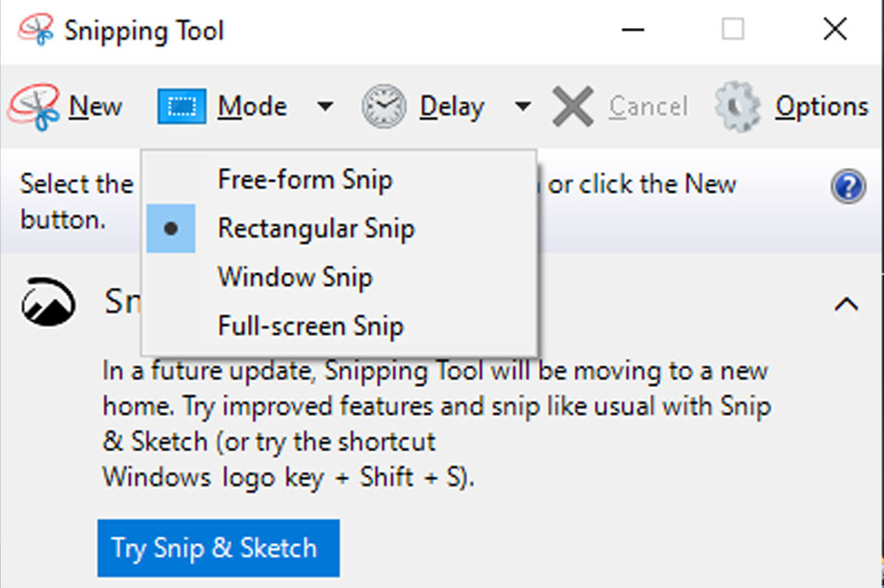Click the Delay button label

pyautogui.click(x=452, y=107)
